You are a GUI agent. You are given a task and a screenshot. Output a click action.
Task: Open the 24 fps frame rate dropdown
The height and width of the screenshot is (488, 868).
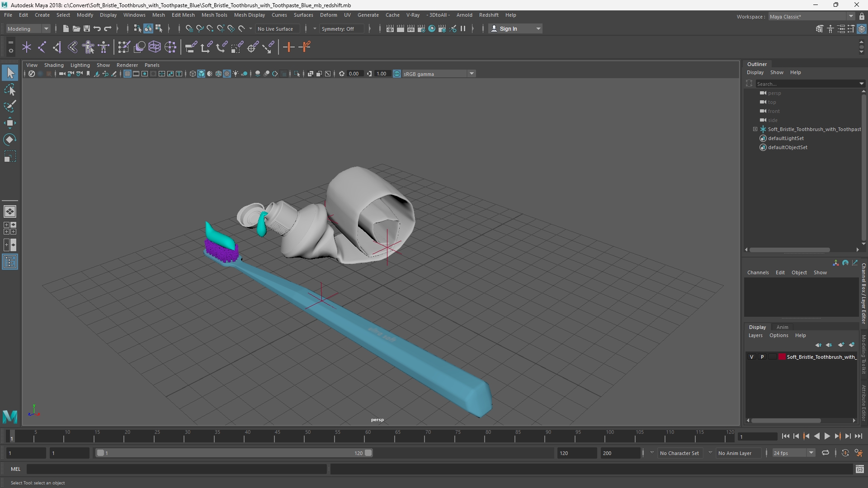(x=793, y=453)
